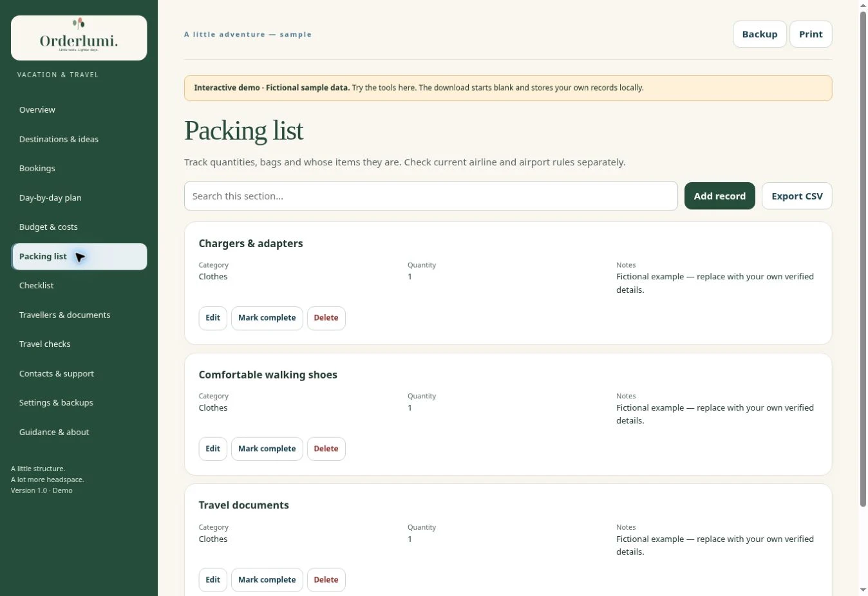Open Settings & backups
868x596 pixels.
coord(79,403)
